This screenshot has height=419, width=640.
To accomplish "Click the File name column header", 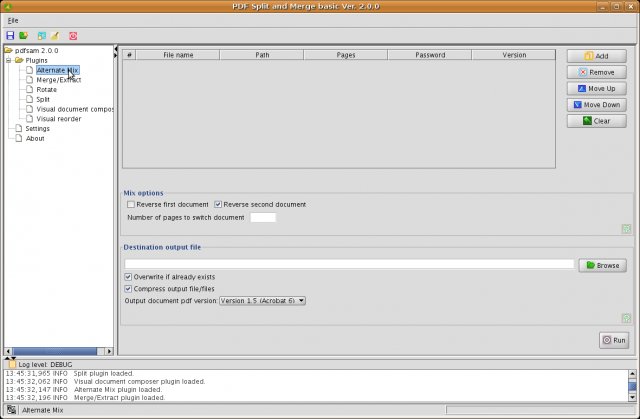I will click(178, 55).
